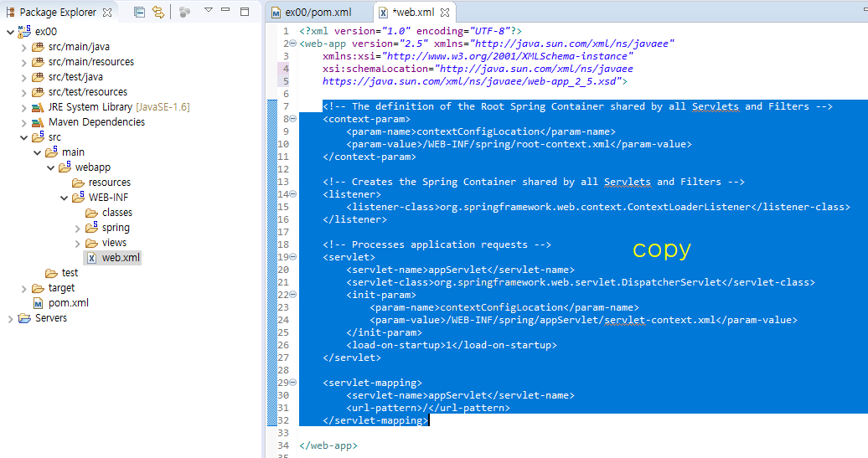Click the url-pattern line text
Viewport: 868px width, 458px height.
[428, 408]
